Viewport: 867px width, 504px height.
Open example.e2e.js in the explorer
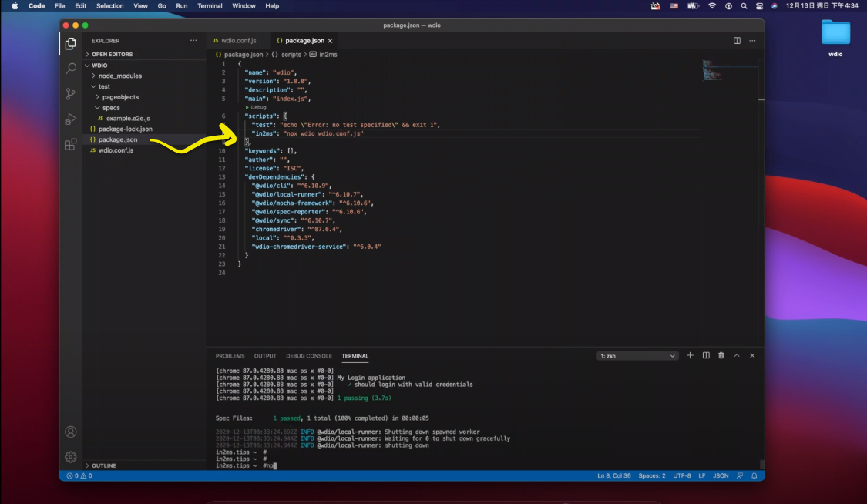coord(128,118)
